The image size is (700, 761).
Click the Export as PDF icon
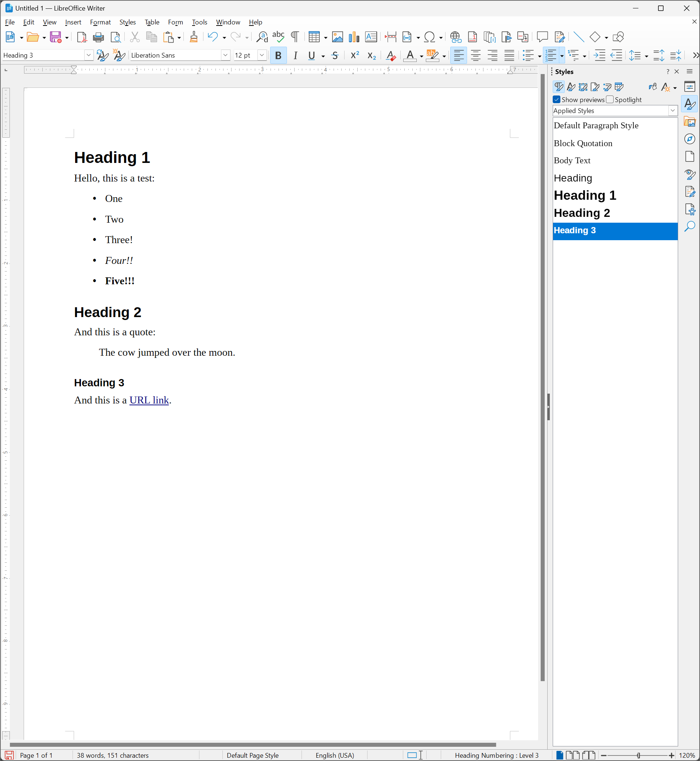[x=81, y=37]
